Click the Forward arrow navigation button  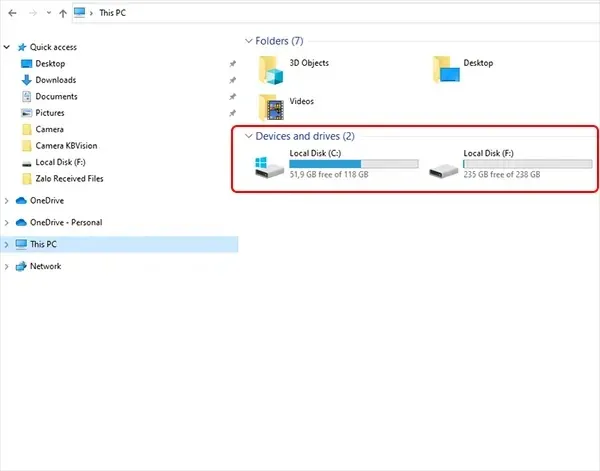coord(35,15)
